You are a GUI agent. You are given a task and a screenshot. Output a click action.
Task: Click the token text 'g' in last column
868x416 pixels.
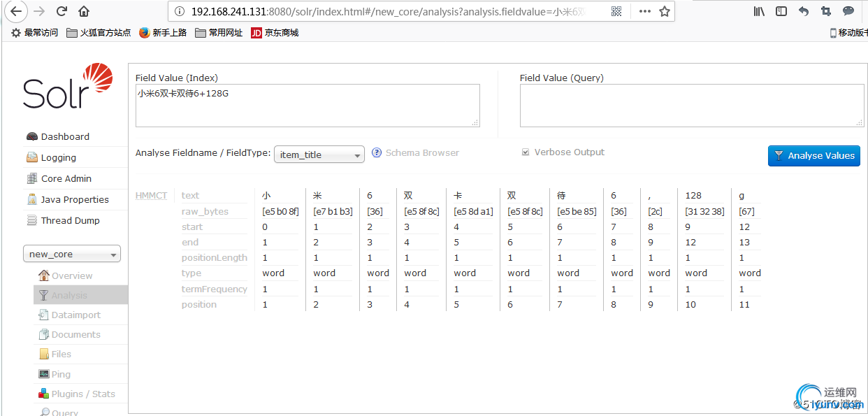click(x=742, y=196)
